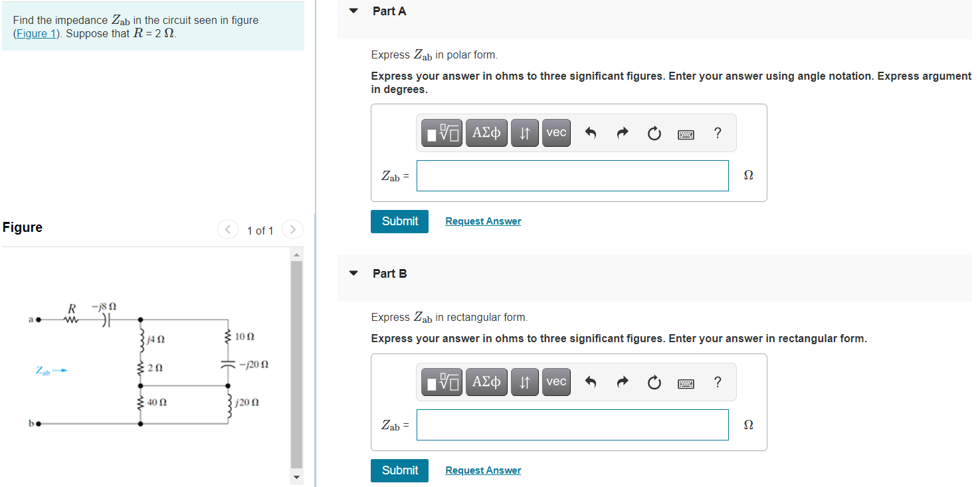Collapse the Part A section
Image resolution: width=980 pixels, height=487 pixels.
point(353,11)
